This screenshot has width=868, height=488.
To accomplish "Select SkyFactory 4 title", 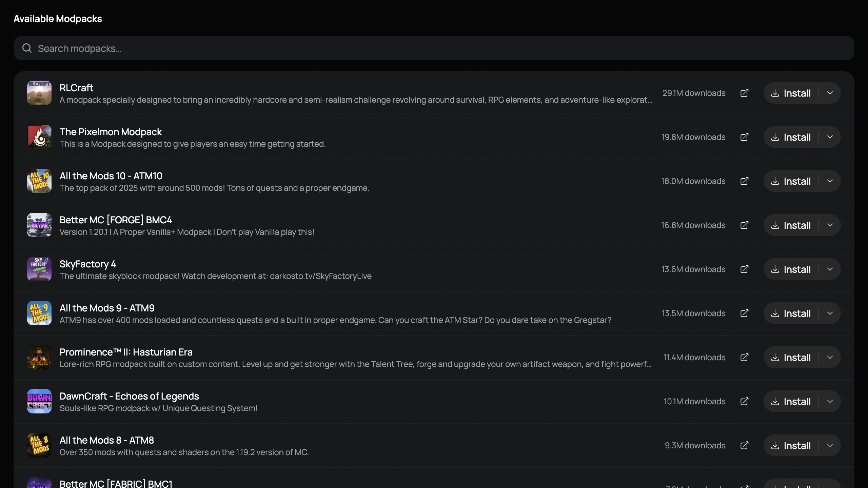I will [x=88, y=264].
